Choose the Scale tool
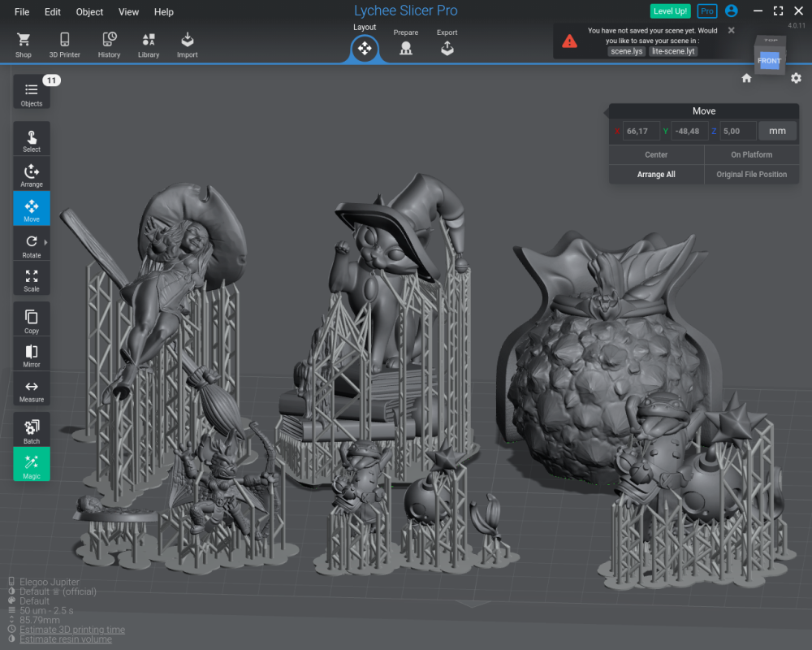 tap(32, 279)
